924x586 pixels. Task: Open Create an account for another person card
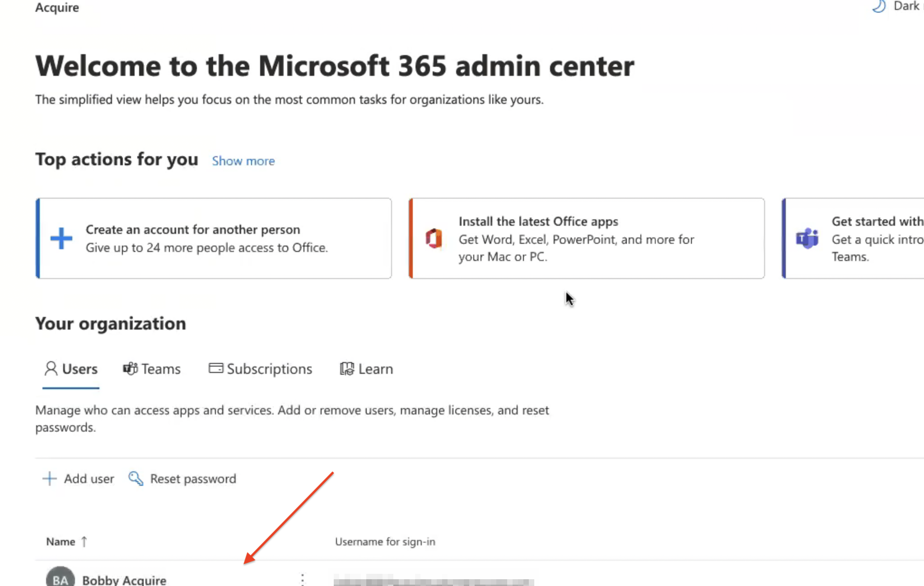(x=214, y=238)
